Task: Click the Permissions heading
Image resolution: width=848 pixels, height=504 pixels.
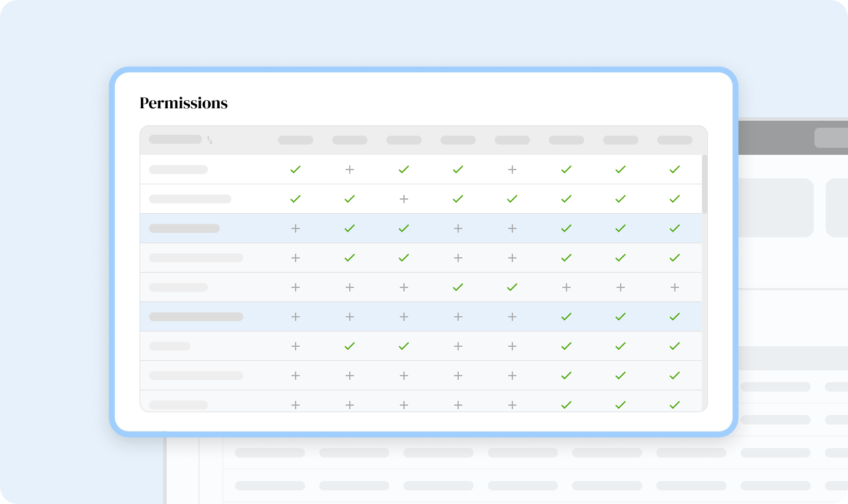Action: click(184, 103)
